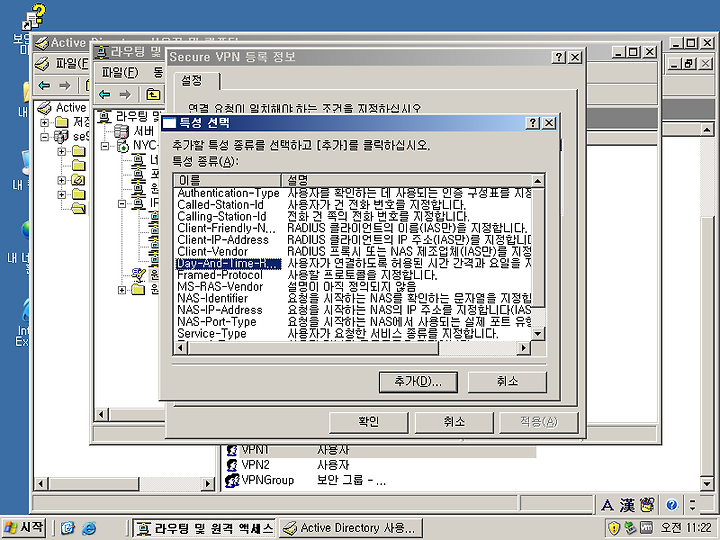Collapse the domain node in Active Directory
The width and height of the screenshot is (720, 540).
click(x=45, y=137)
